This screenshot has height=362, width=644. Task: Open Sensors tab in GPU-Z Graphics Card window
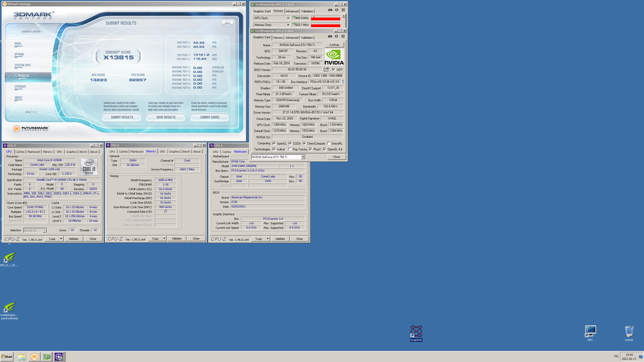click(278, 38)
